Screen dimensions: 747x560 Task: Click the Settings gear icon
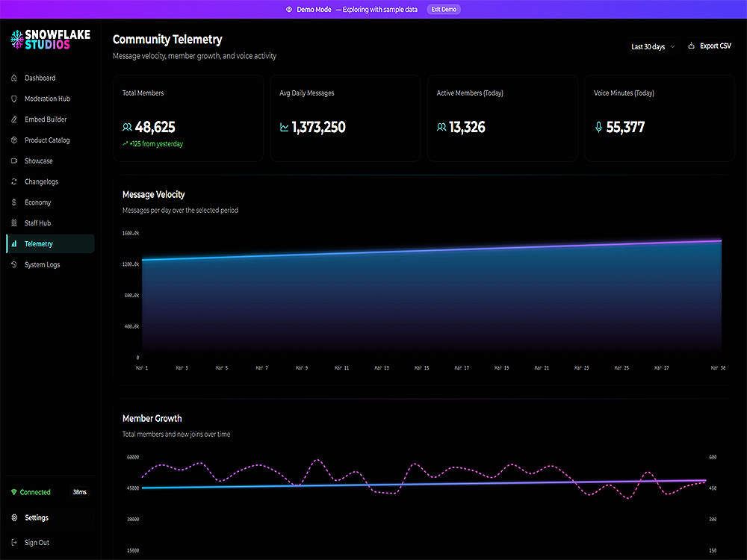(14, 517)
